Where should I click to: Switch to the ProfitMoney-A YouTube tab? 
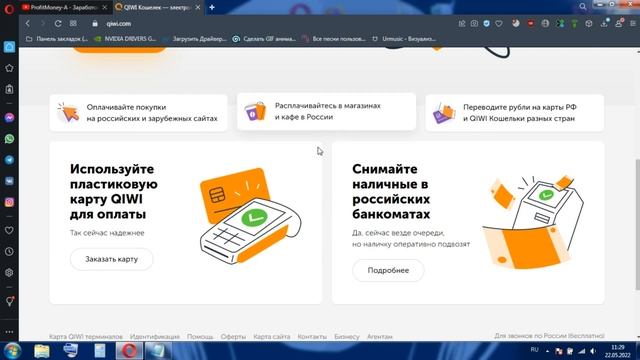(x=64, y=7)
